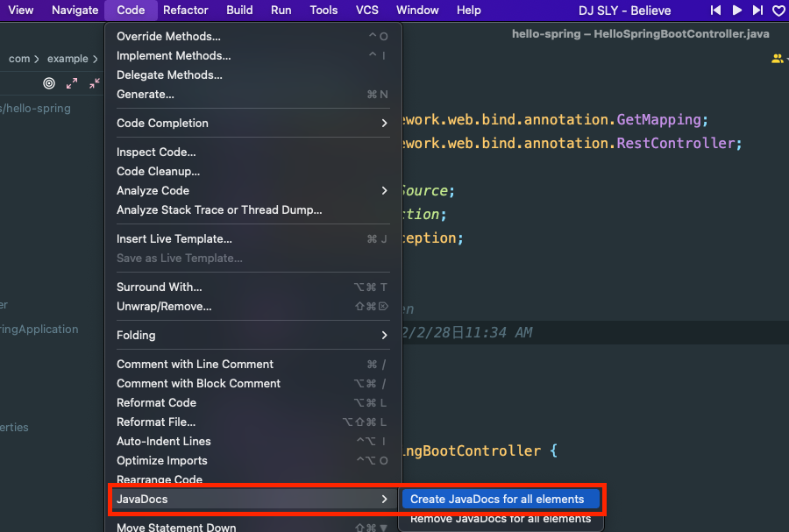Select the ringApplication tree item
Image resolution: width=789 pixels, height=532 pixels.
pyautogui.click(x=39, y=330)
